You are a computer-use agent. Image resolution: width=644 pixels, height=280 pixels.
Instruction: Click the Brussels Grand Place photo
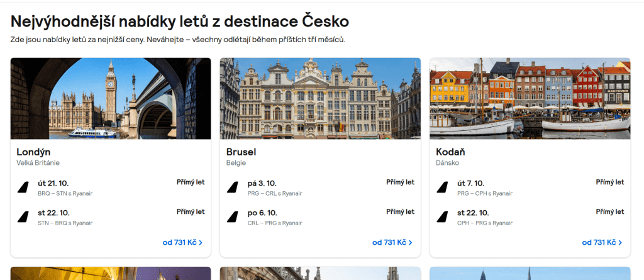click(320, 98)
